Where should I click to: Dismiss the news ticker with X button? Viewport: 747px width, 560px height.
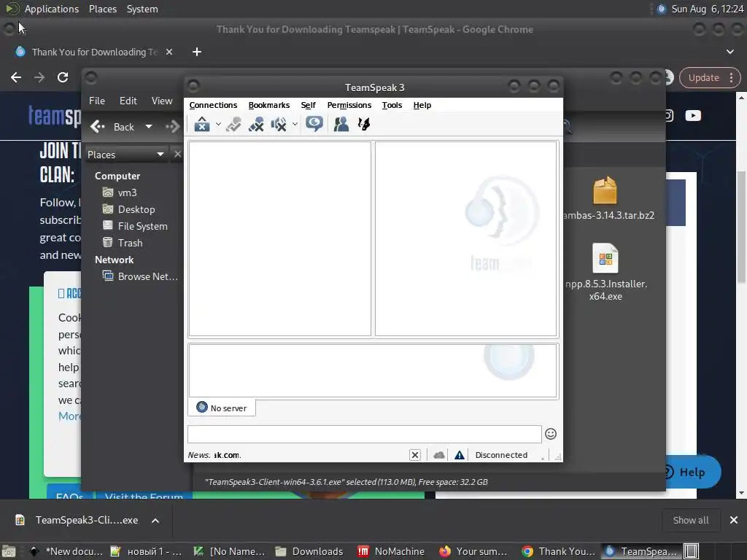(x=415, y=455)
